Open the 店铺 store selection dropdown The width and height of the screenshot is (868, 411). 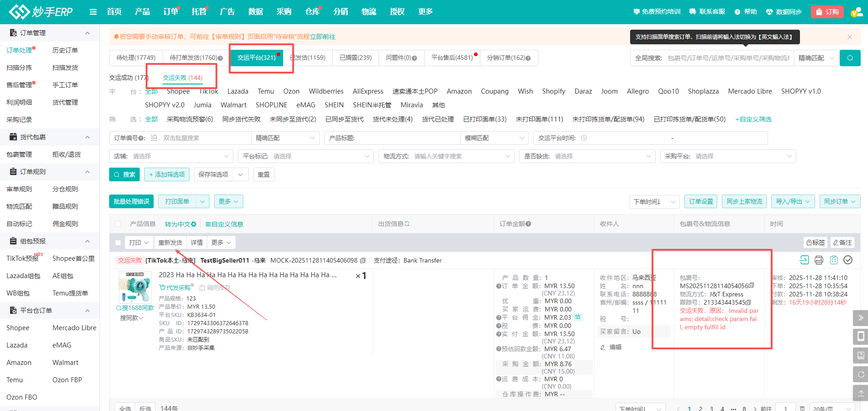coord(171,156)
